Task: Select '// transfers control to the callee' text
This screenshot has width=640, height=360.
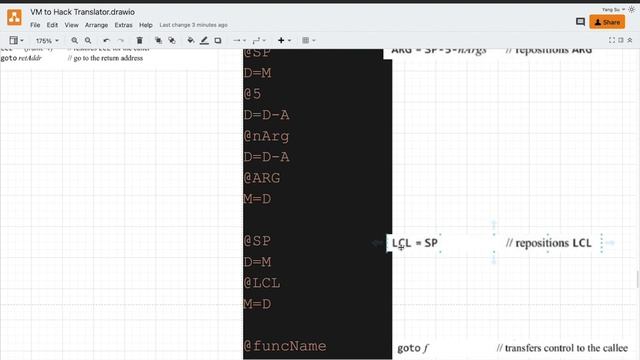Action: pyautogui.click(x=562, y=348)
